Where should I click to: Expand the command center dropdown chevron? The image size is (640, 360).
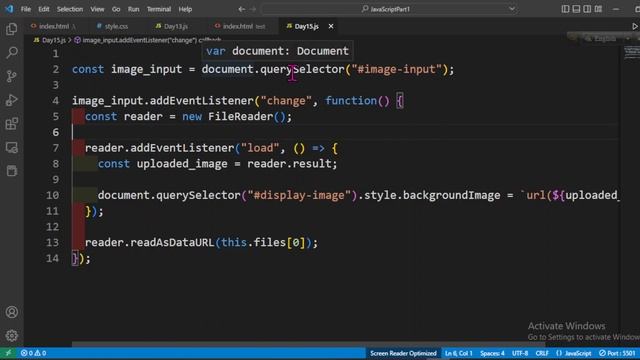(511, 9)
